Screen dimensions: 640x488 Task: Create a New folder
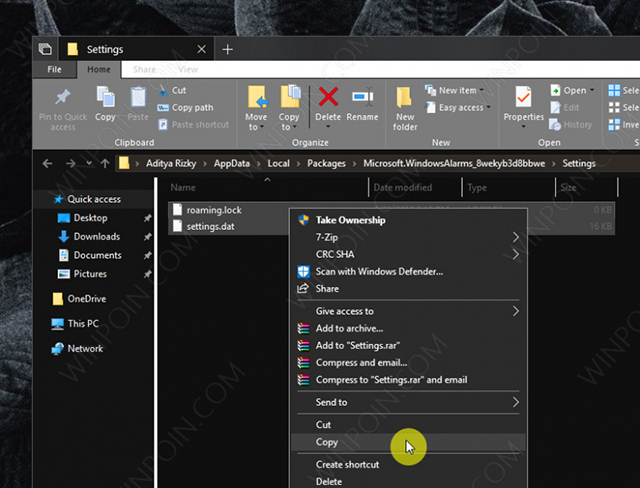pyautogui.click(x=405, y=109)
